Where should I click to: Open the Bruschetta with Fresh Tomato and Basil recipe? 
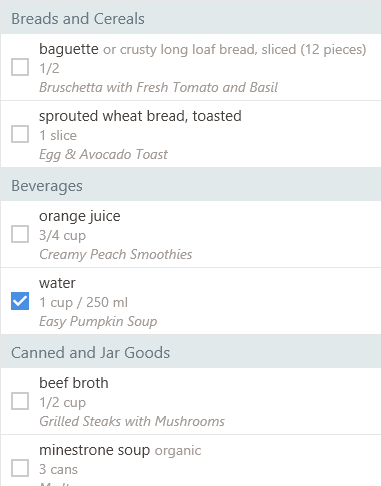point(158,87)
